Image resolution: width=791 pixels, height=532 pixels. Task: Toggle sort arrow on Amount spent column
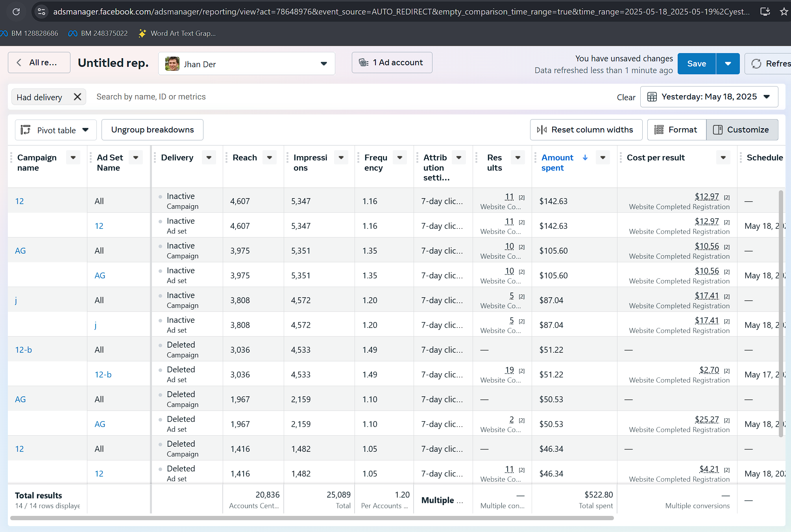click(x=585, y=158)
